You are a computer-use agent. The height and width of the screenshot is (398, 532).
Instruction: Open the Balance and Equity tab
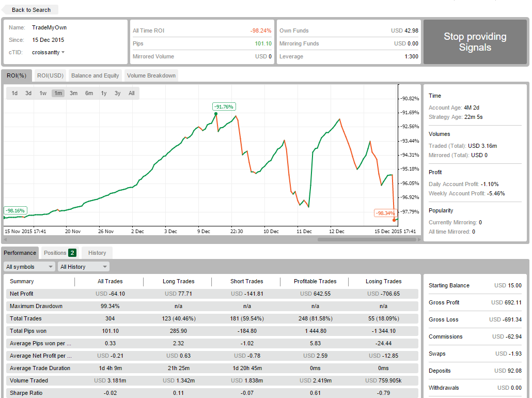pyautogui.click(x=95, y=75)
